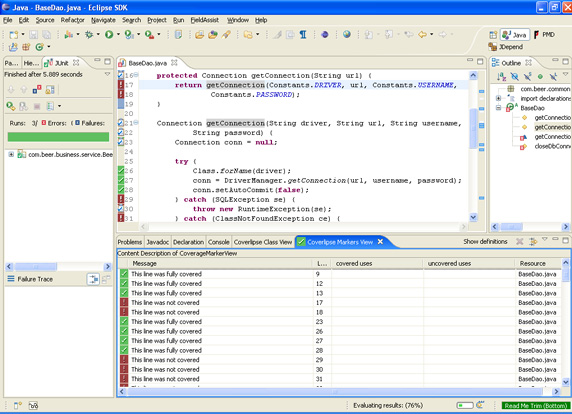The image size is (572, 414).
Task: Click the editor vertical scrollbar down arrow
Action: coord(473,217)
